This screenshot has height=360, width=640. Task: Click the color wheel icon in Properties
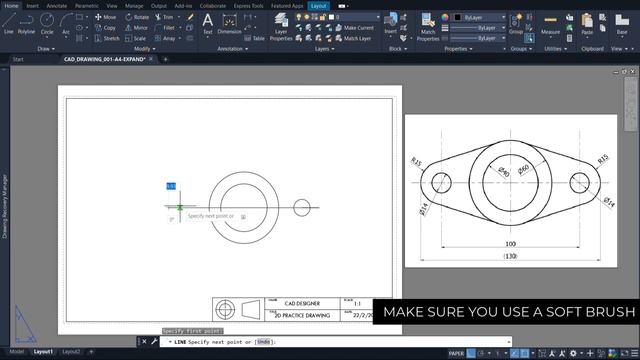pos(445,17)
